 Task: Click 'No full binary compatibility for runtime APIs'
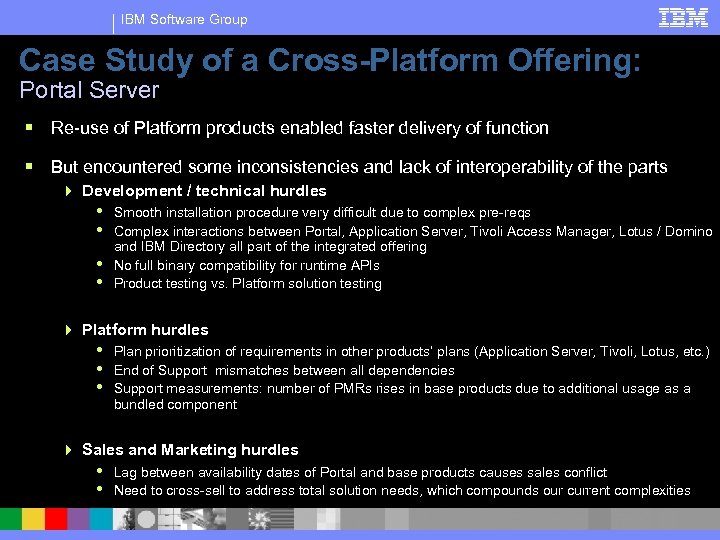pos(247,265)
